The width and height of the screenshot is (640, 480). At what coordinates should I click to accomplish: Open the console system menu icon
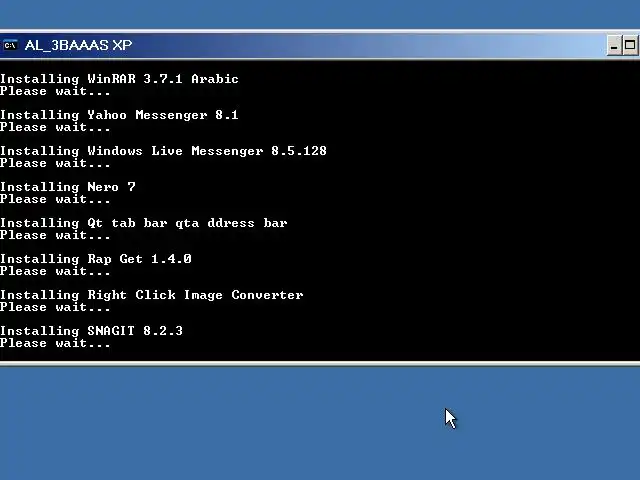pyautogui.click(x=10, y=45)
